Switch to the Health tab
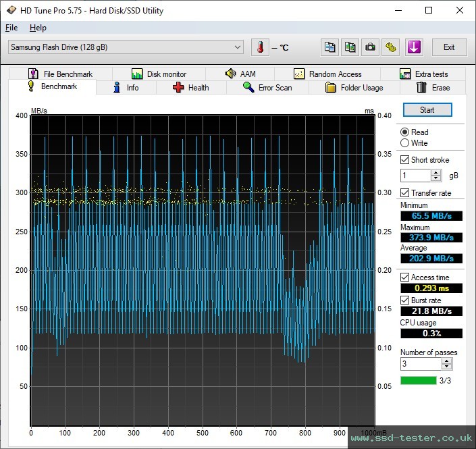 coord(191,87)
